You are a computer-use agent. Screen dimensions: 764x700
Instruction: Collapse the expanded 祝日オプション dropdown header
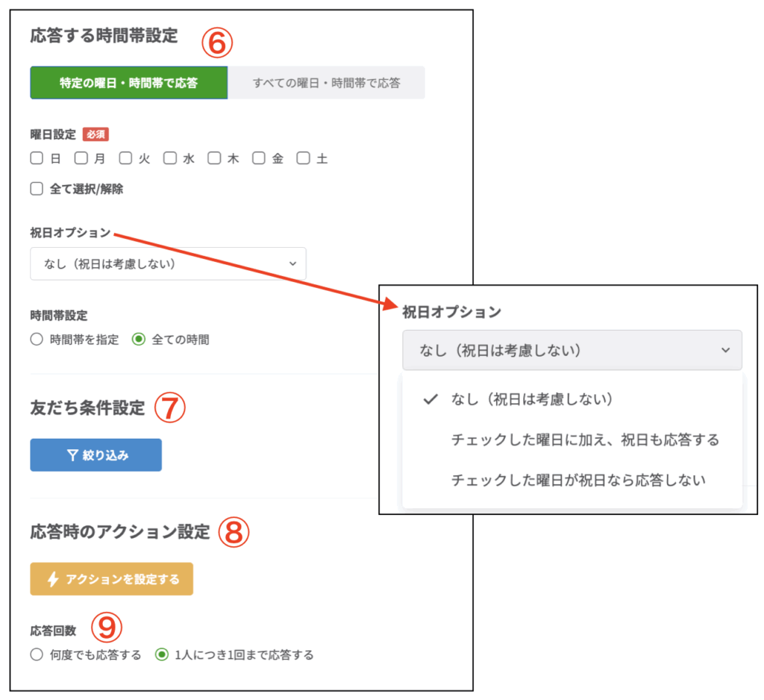[572, 350]
